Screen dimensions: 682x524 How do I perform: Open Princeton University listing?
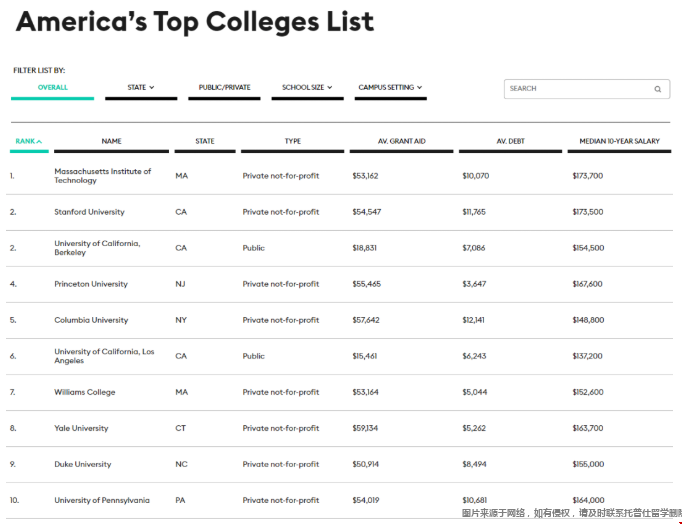click(x=91, y=284)
